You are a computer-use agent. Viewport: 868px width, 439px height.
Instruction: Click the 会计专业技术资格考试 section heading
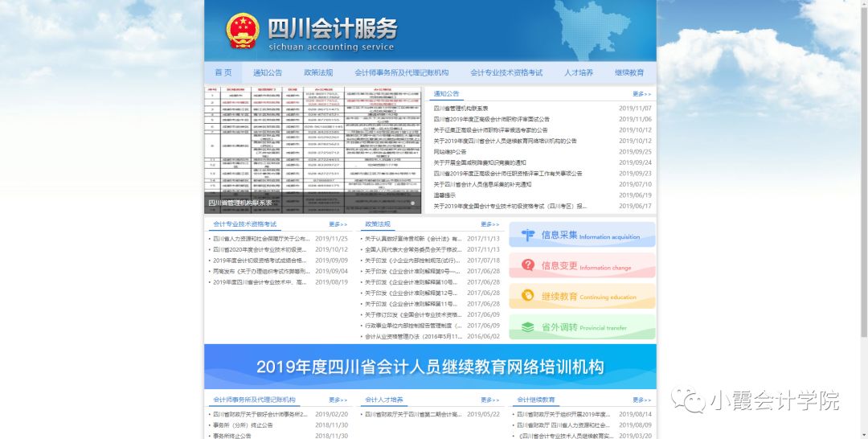[244, 224]
